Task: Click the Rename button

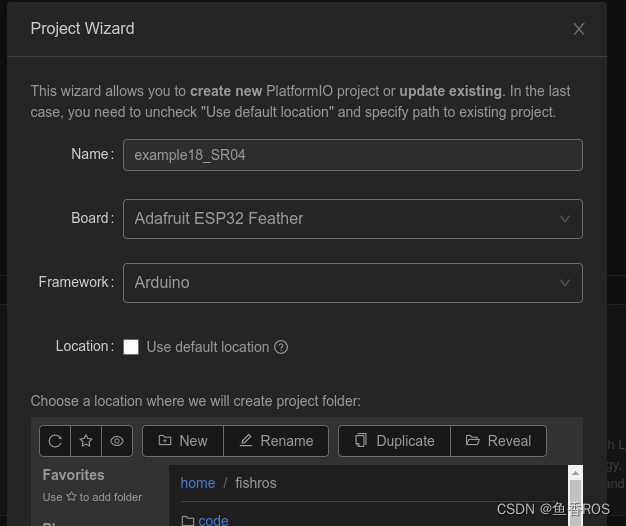Action: (276, 441)
